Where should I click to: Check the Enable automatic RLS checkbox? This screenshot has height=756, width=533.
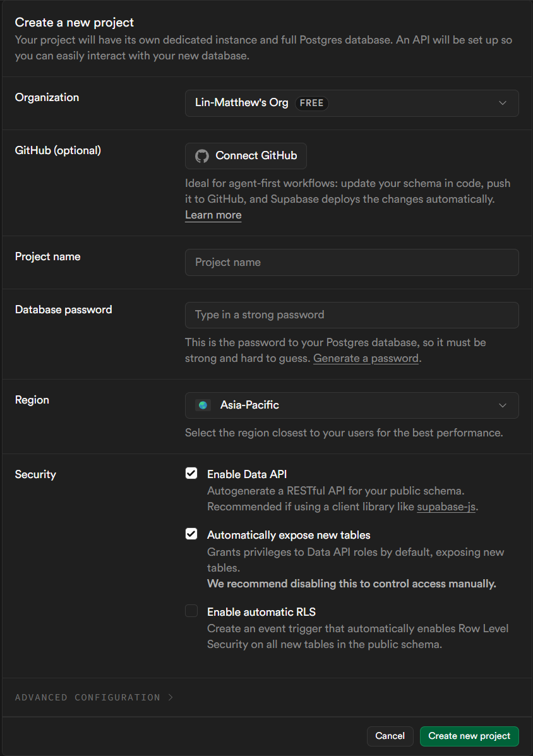tap(191, 611)
